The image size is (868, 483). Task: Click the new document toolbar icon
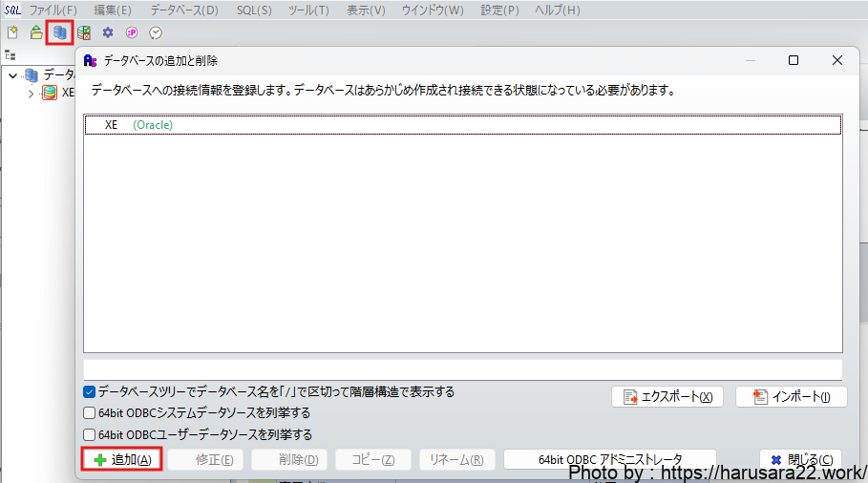[x=12, y=32]
